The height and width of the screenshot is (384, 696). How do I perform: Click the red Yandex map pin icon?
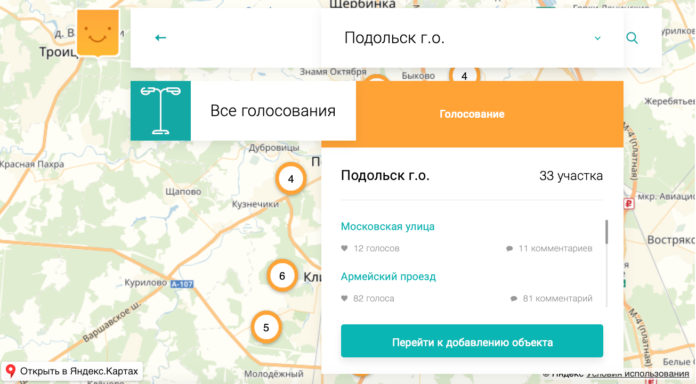pos(10,371)
